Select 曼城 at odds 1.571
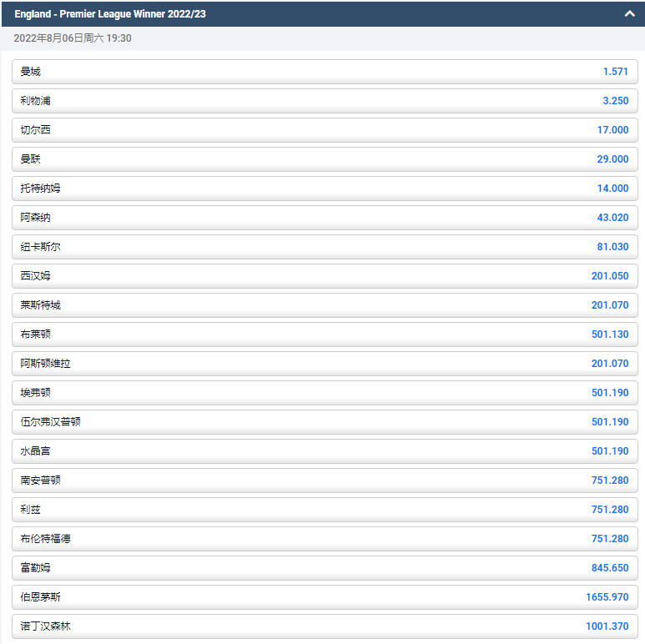 pyautogui.click(x=325, y=72)
